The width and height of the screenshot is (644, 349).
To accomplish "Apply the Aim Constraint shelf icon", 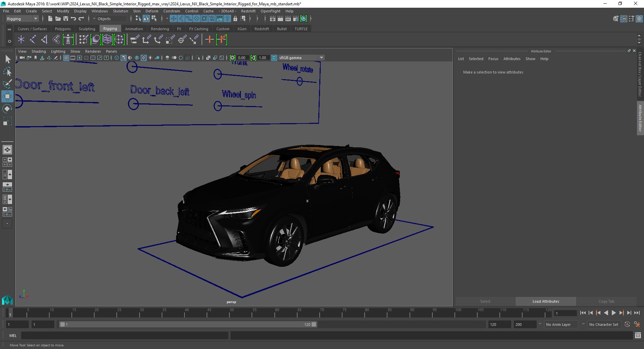I will point(182,40).
